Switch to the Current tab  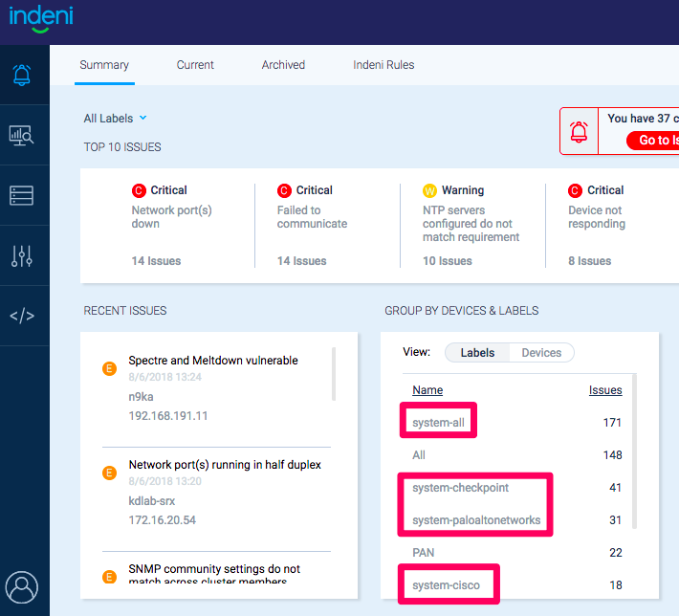pos(195,65)
